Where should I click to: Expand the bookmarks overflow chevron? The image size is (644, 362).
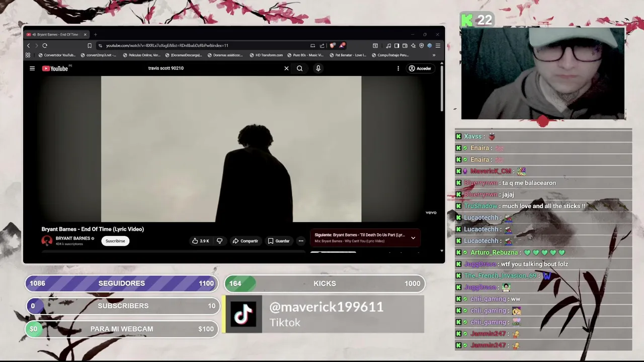[434, 55]
